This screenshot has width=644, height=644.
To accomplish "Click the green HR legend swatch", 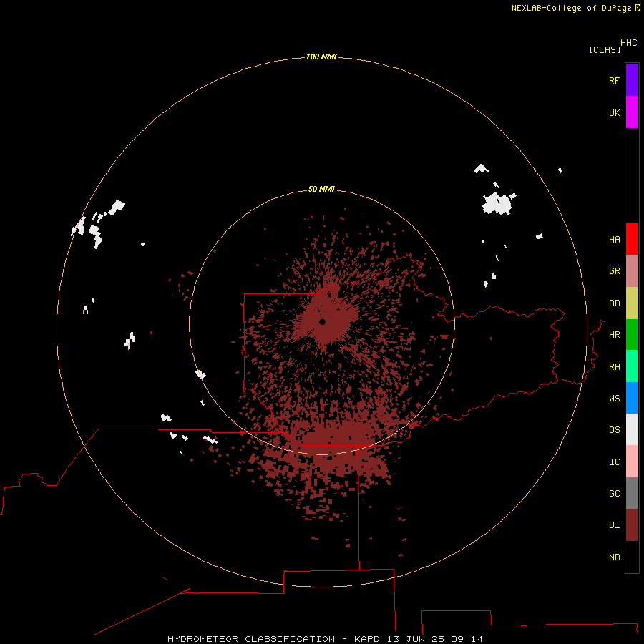I will click(632, 335).
